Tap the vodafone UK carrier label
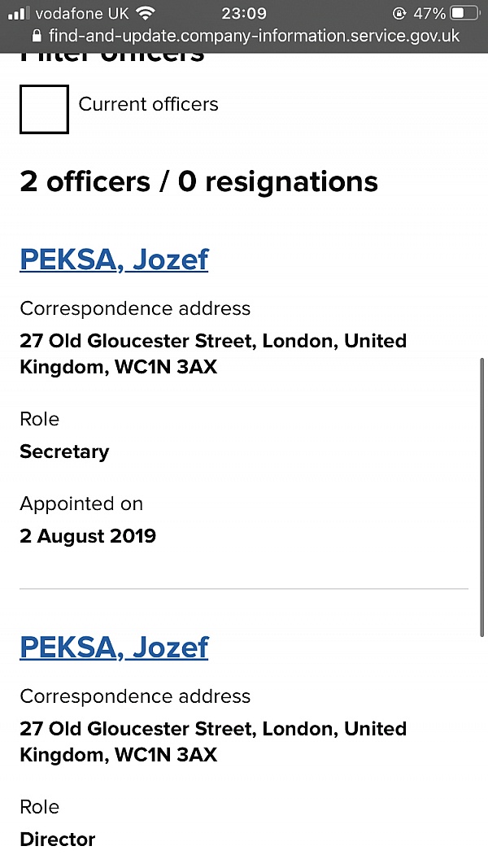488x868 pixels. click(82, 14)
